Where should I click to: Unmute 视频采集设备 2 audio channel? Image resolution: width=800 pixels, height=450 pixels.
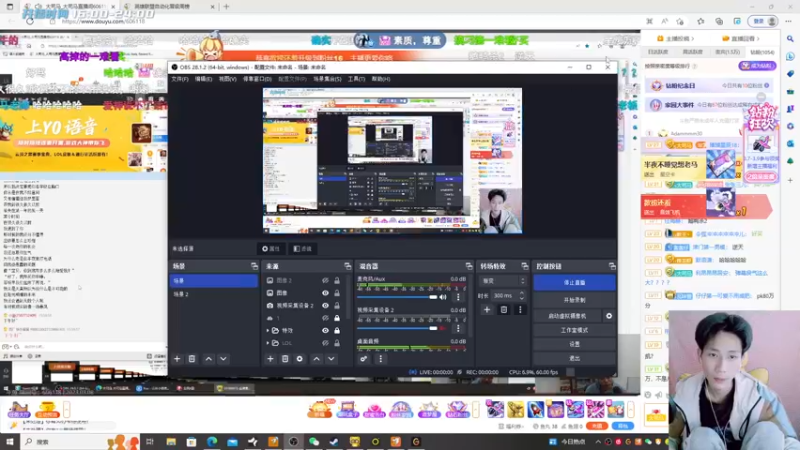tap(443, 328)
